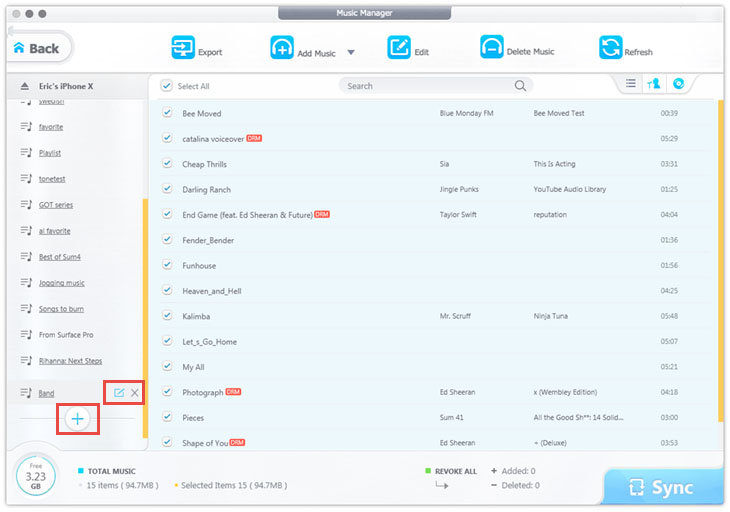Uncheck the Fender_Bender song

(167, 240)
